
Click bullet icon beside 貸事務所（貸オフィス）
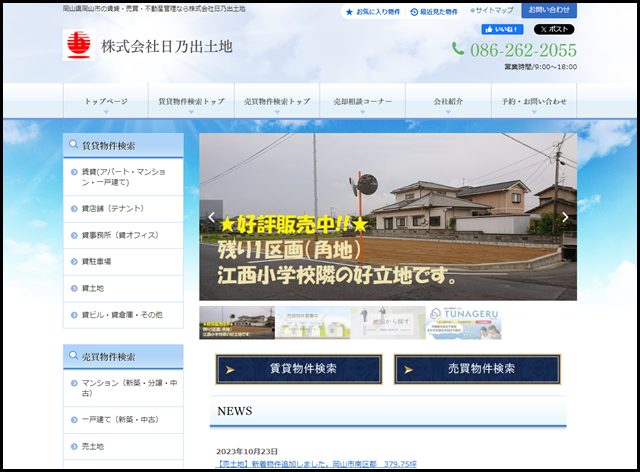(x=74, y=235)
